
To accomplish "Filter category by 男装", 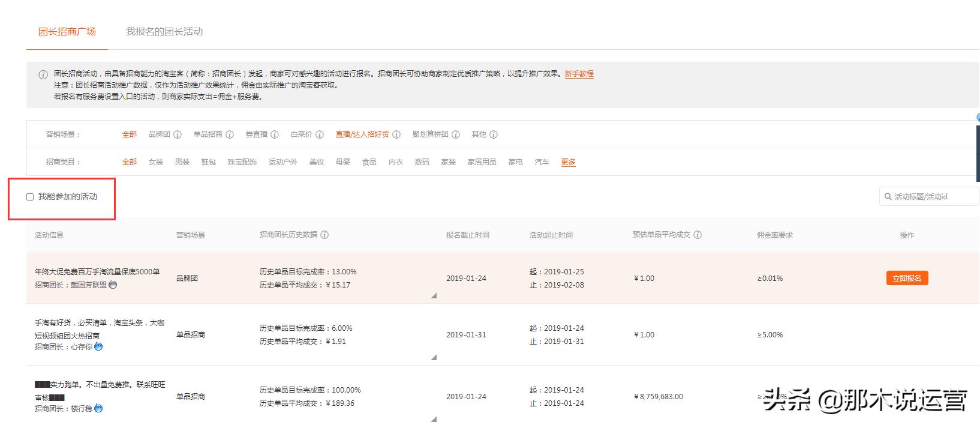I will point(182,162).
